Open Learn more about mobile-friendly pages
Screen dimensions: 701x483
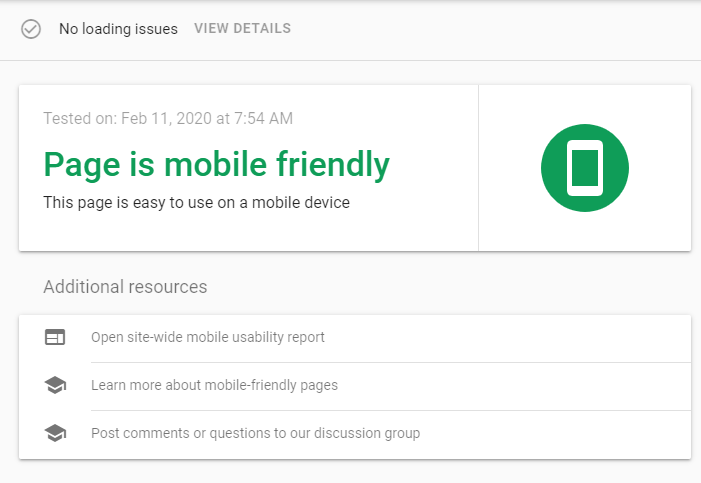tap(215, 385)
